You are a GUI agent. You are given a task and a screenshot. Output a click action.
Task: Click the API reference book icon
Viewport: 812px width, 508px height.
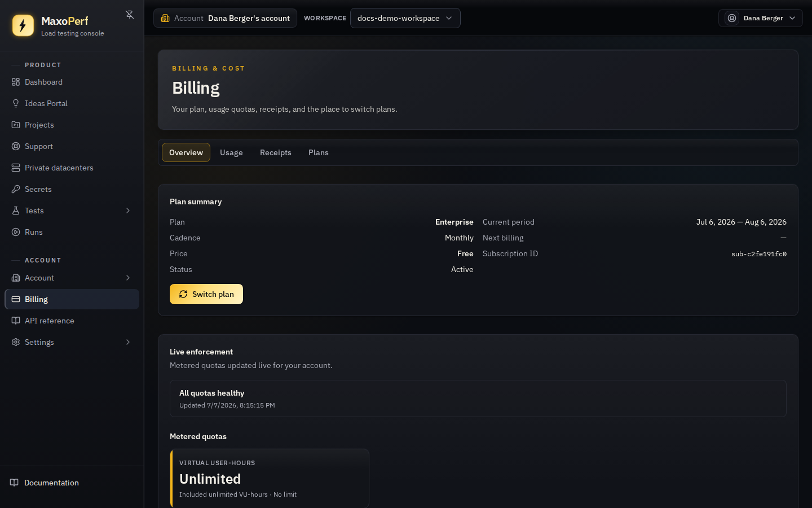tap(16, 321)
